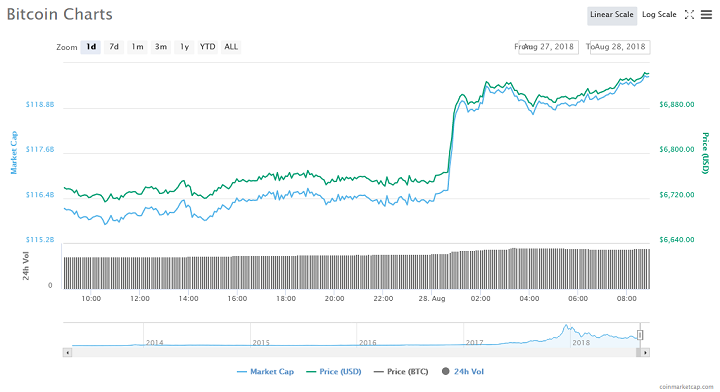Image resolution: width=720 pixels, height=392 pixels.
Task: Click the navigator scroll left arrow
Action: coord(68,353)
